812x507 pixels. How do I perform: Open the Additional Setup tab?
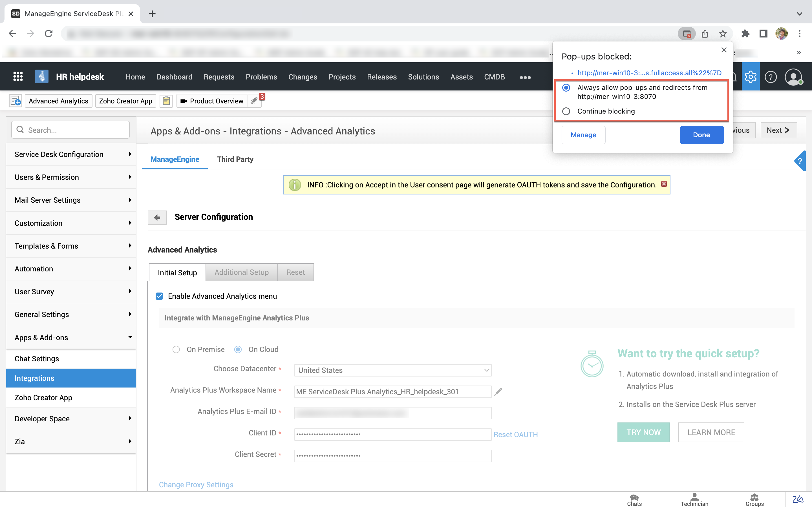[242, 272]
